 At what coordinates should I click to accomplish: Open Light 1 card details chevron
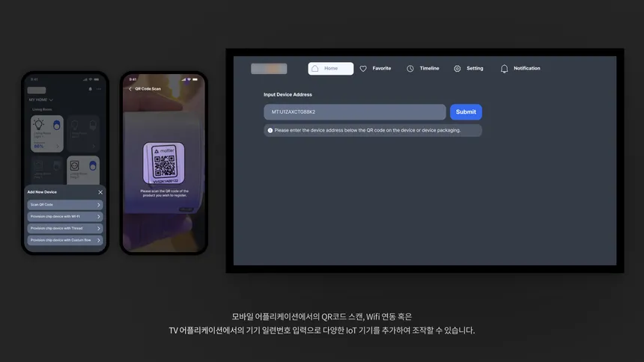pyautogui.click(x=58, y=146)
